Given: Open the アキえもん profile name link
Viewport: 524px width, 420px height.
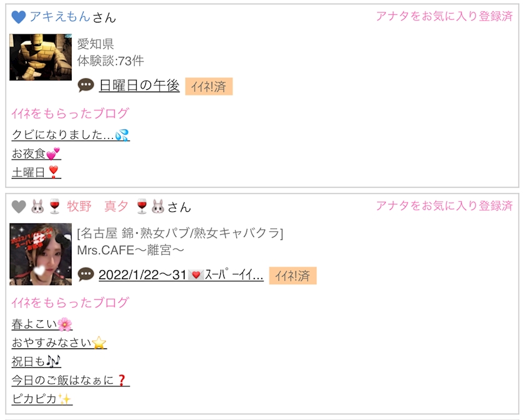Looking at the screenshot, I should pyautogui.click(x=60, y=16).
